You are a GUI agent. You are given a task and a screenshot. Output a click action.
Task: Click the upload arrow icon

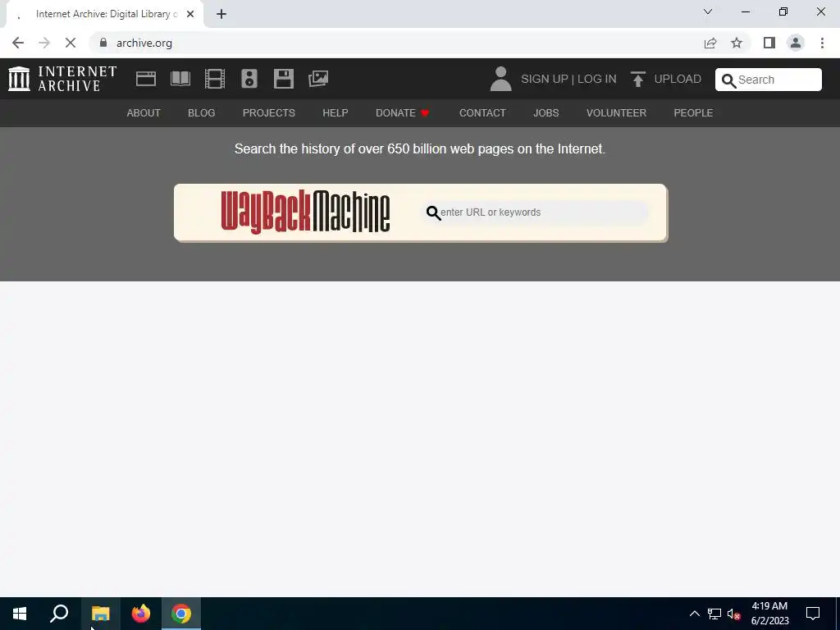(x=637, y=80)
